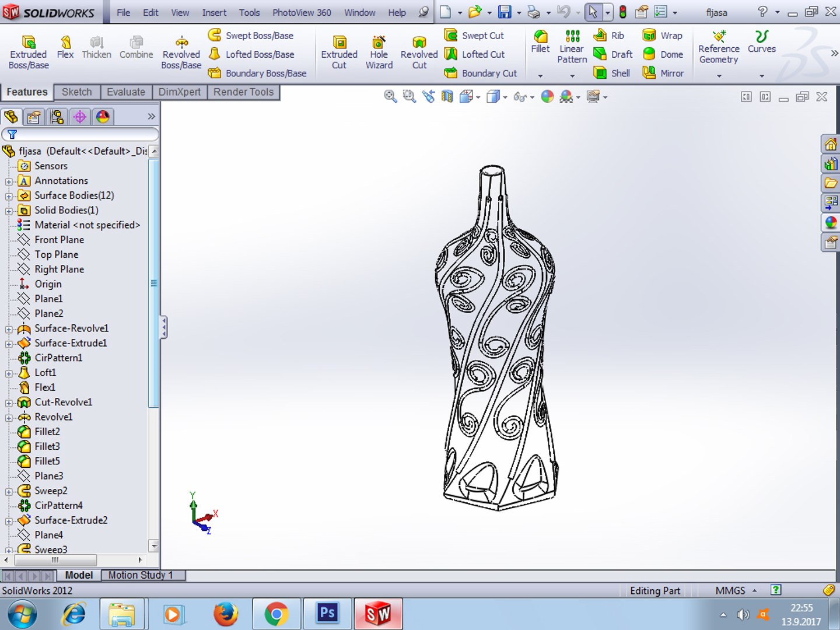Open the PropertyManager tab icon
This screenshot has width=840, height=630.
click(34, 117)
